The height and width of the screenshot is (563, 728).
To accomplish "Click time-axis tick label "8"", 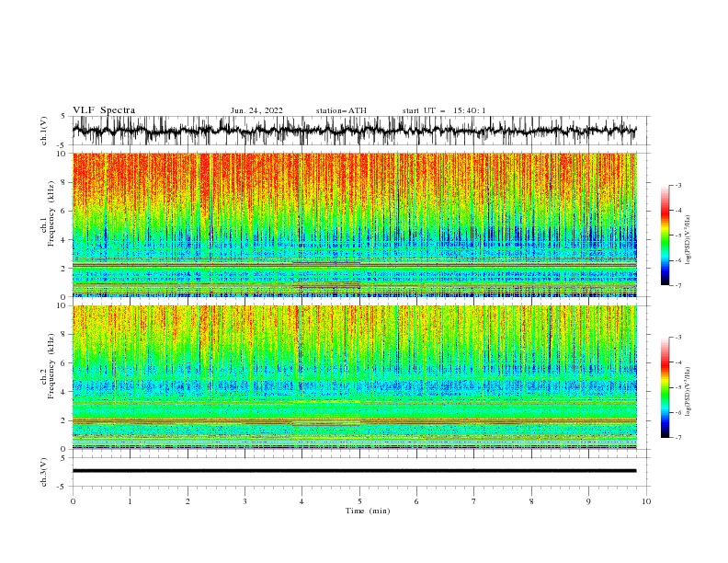I will (531, 501).
